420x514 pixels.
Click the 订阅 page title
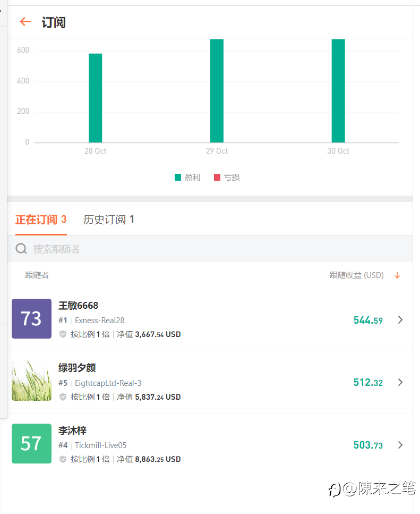(x=54, y=22)
